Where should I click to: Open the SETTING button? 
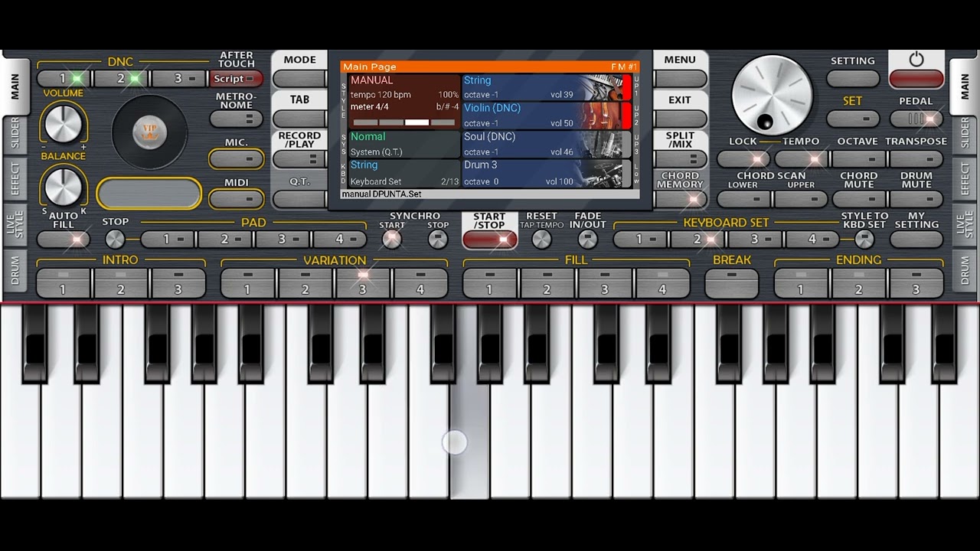pos(853,79)
